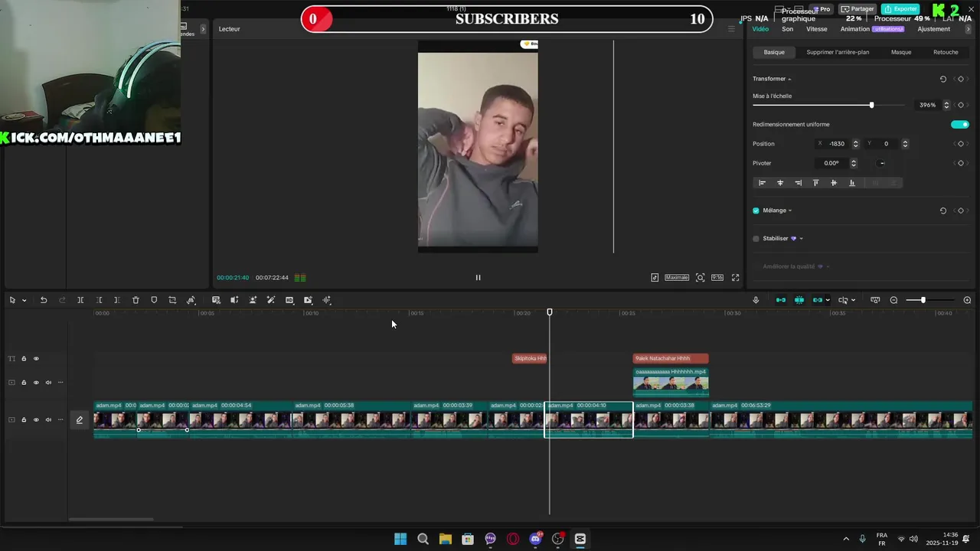Click the timeline zoom slider handle
This screenshot has height=551, width=980.
(x=923, y=300)
